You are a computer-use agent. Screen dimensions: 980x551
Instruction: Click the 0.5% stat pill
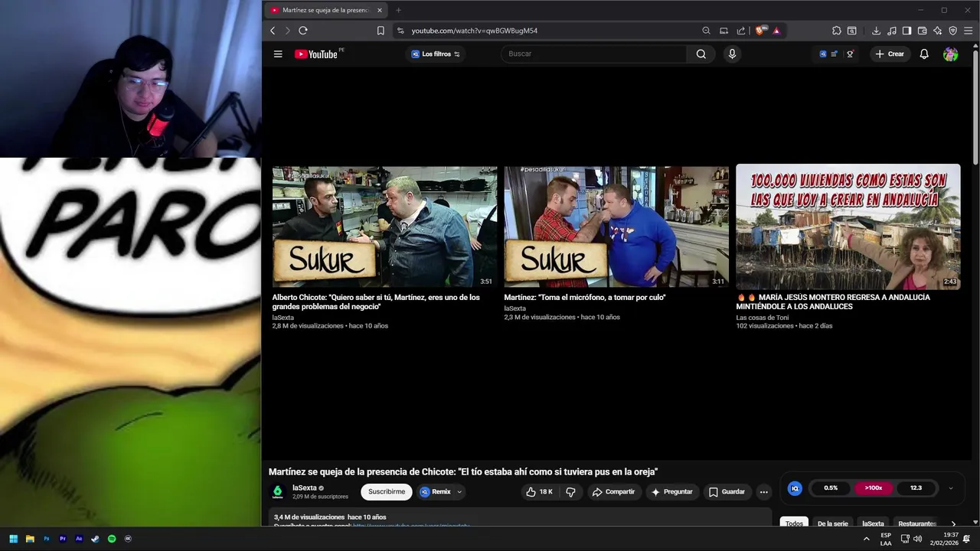point(831,488)
